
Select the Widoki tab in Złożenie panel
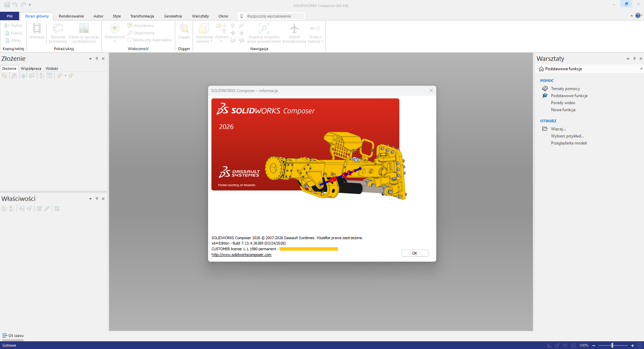52,69
